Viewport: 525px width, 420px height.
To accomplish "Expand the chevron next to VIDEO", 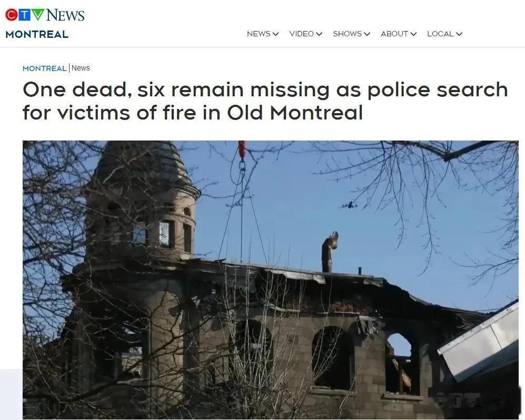I will [319, 34].
